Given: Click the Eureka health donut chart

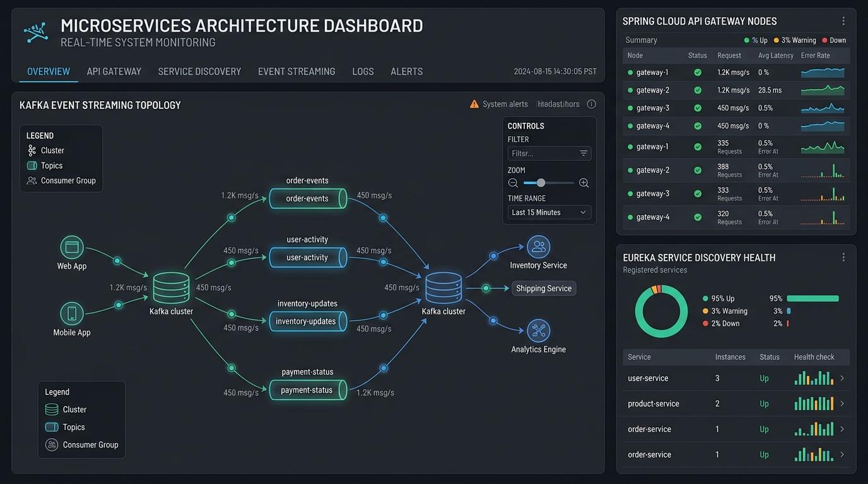Looking at the screenshot, I should point(661,311).
